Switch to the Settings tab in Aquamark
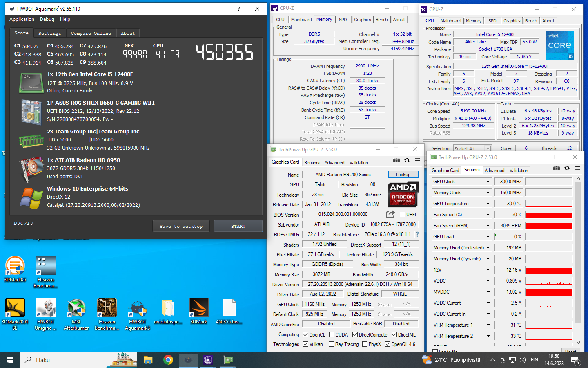This screenshot has width=588, height=368. tap(50, 33)
